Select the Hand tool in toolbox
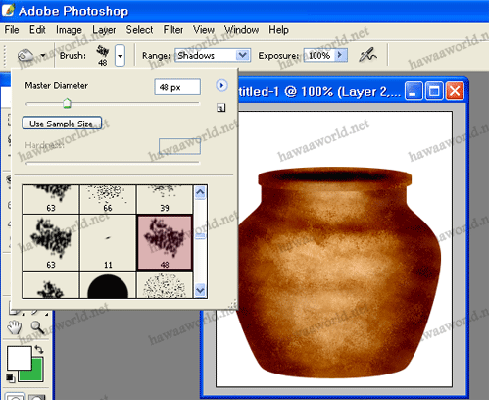Viewport: 489px width, 400px height. click(x=15, y=328)
